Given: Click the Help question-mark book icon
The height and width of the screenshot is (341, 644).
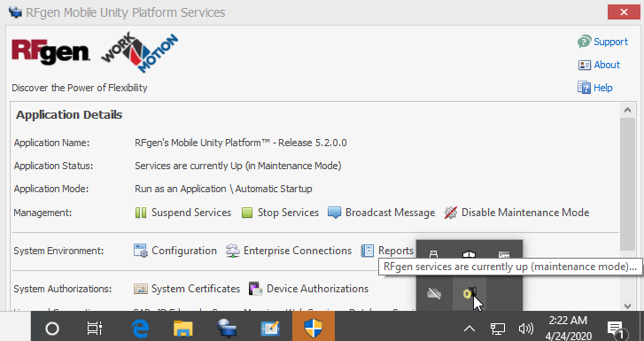Looking at the screenshot, I should point(584,88).
